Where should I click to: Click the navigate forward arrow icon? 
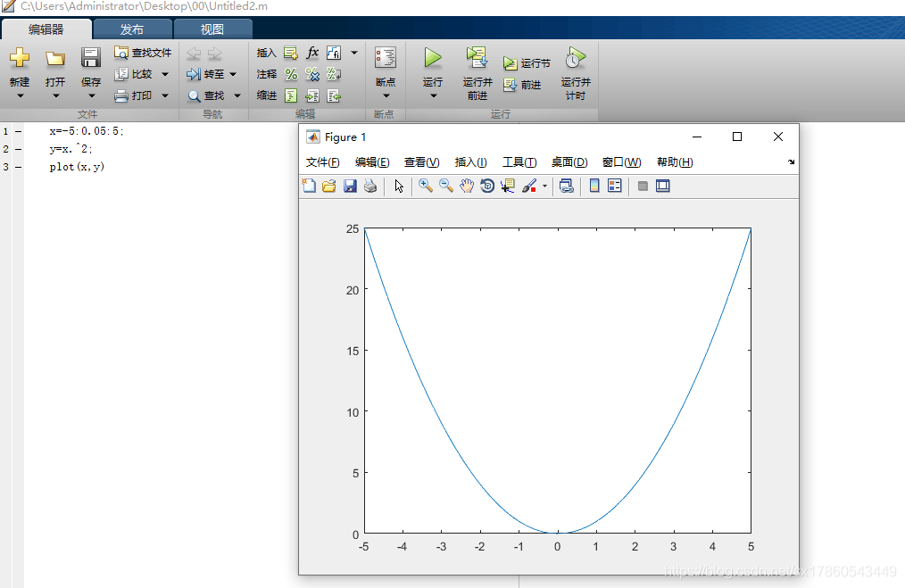tap(215, 53)
